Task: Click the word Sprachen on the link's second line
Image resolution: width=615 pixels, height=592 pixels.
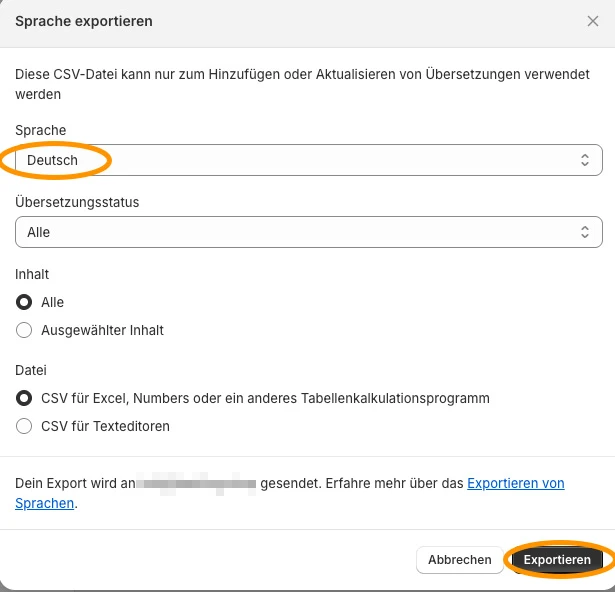Action: [x=44, y=503]
